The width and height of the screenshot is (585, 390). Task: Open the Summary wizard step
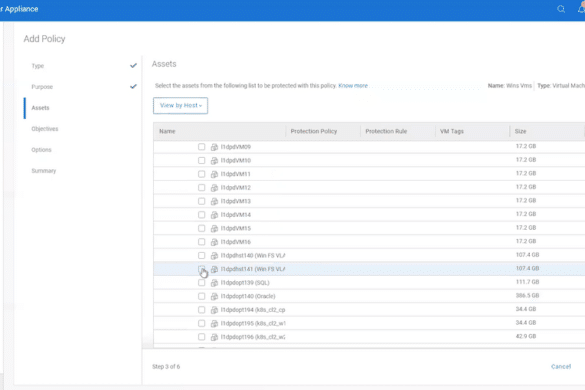[x=44, y=171]
